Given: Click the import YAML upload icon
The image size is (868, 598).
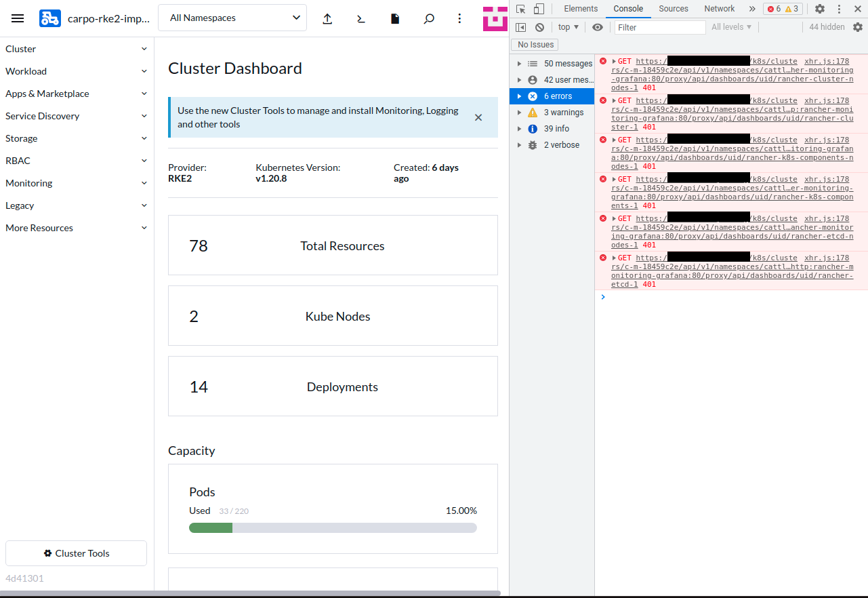Looking at the screenshot, I should coord(327,18).
